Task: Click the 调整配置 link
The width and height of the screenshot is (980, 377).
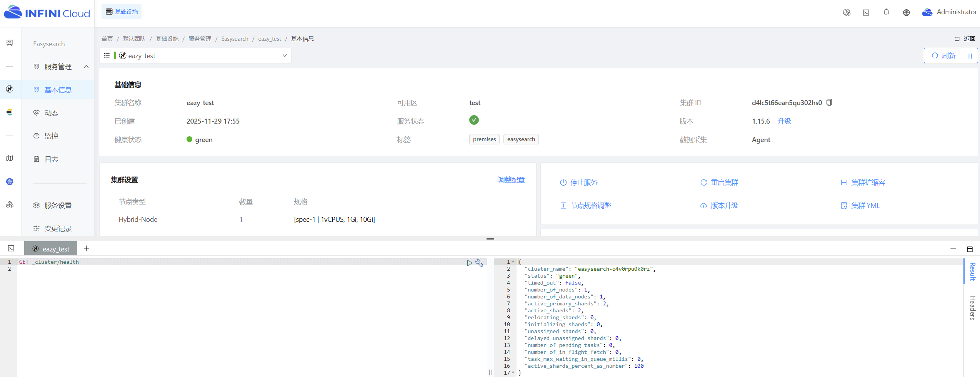Action: click(x=511, y=180)
